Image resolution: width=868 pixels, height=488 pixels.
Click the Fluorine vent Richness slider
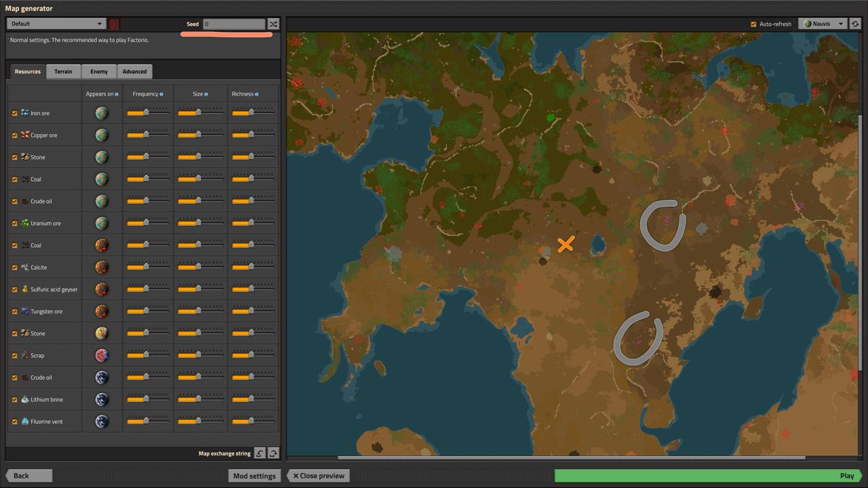(x=253, y=422)
